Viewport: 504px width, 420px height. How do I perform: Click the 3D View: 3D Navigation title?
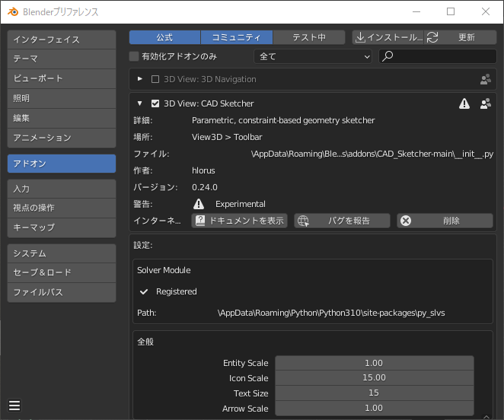point(210,79)
